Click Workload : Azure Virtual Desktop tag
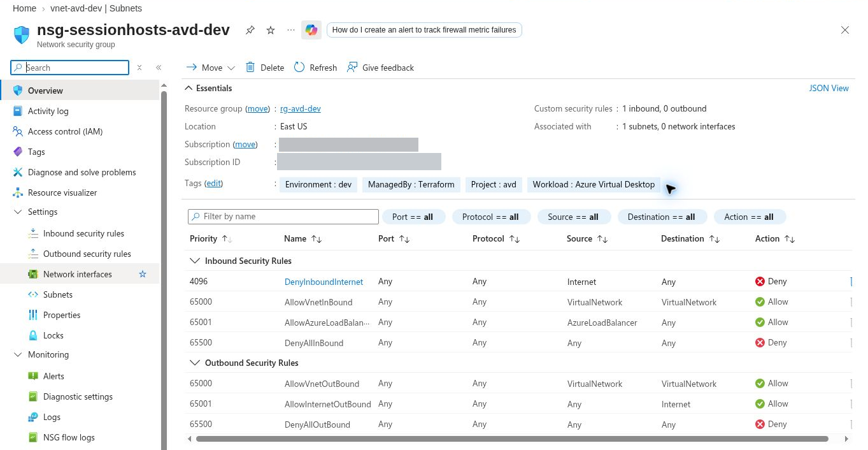868x450 pixels. coord(594,184)
